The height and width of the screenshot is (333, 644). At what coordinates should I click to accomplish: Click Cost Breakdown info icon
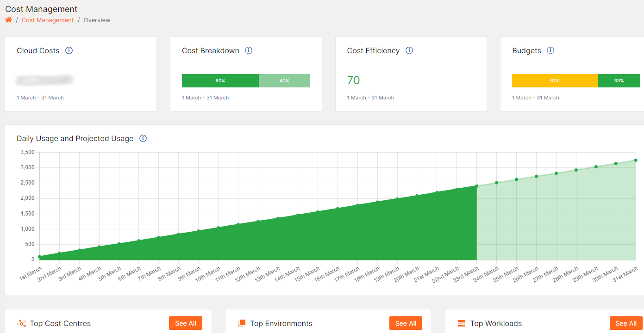click(249, 50)
